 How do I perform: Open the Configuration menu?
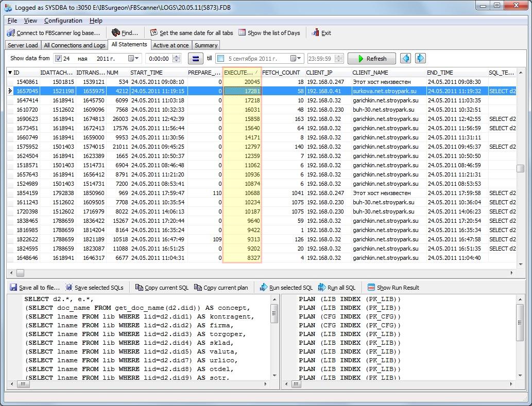coord(63,21)
